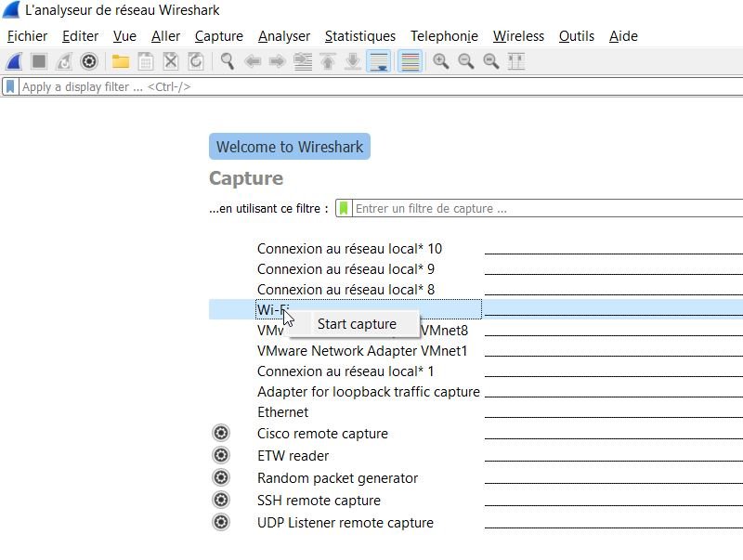
Task: Save this capture file icon
Action: [x=146, y=61]
